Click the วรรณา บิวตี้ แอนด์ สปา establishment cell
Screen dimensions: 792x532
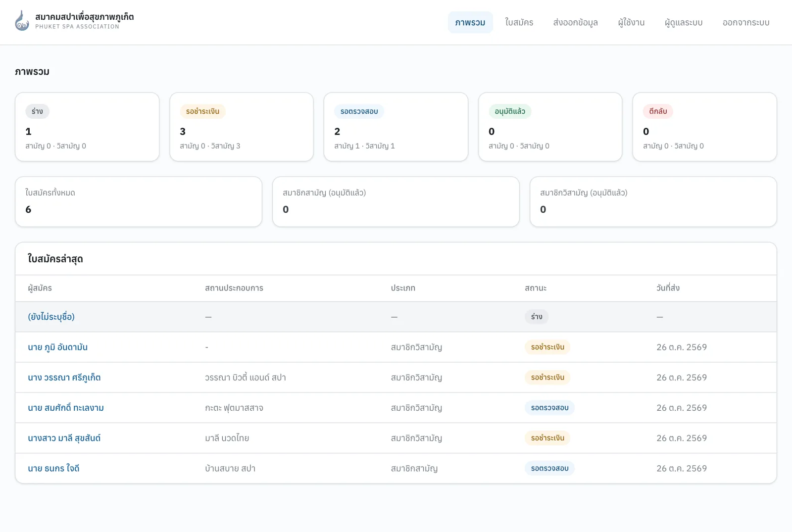[246, 378]
